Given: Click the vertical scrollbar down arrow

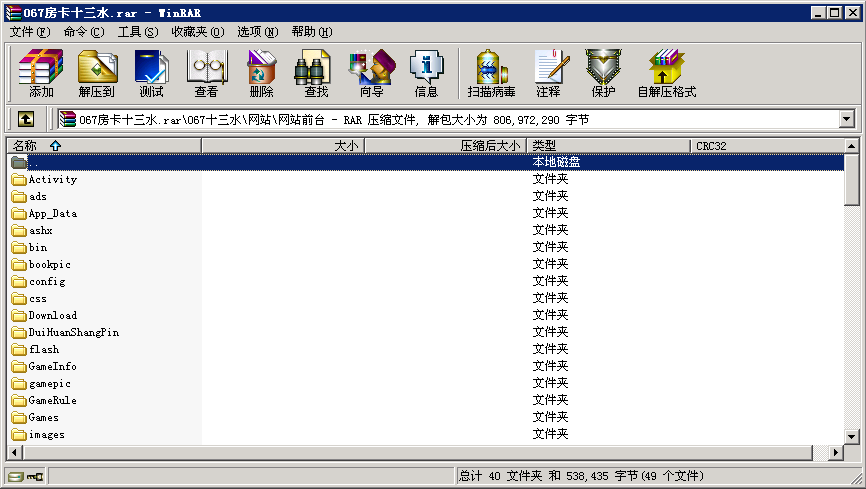Looking at the screenshot, I should tap(851, 436).
